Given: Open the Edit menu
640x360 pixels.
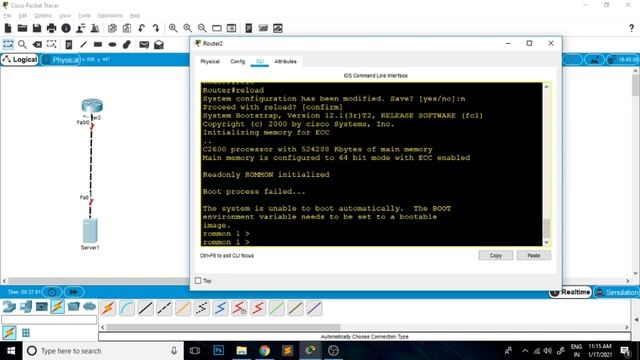Looking at the screenshot, I should coord(22,16).
